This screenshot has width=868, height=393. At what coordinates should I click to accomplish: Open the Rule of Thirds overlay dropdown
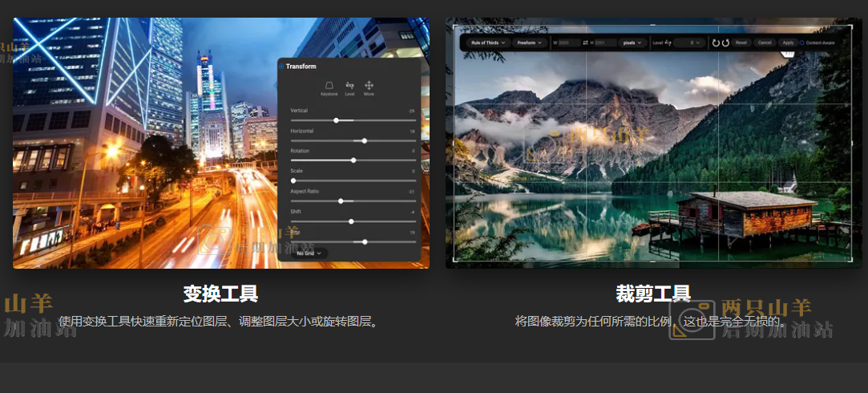pyautogui.click(x=487, y=43)
